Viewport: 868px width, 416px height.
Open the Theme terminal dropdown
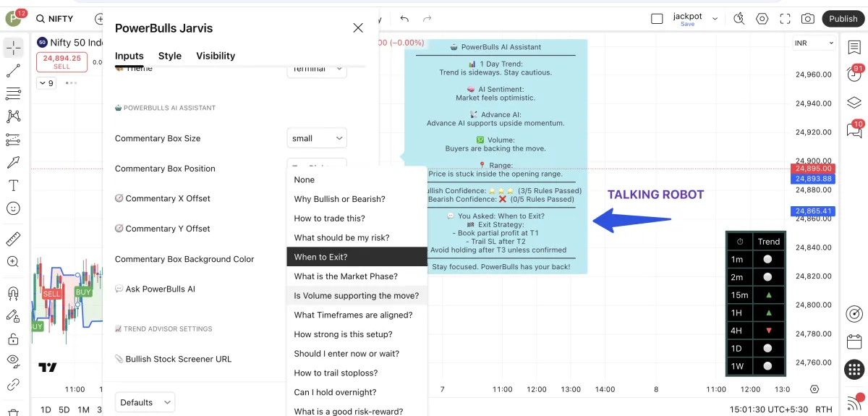point(317,70)
